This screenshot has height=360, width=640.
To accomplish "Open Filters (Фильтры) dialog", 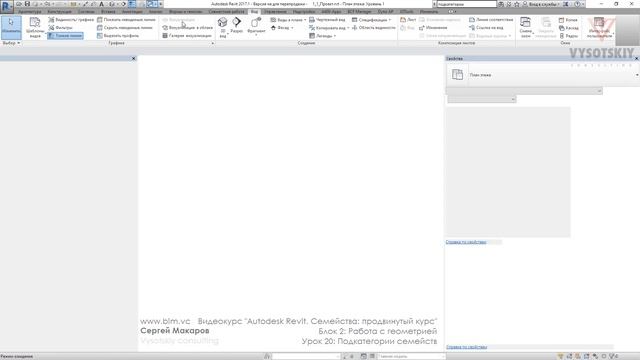I will pyautogui.click(x=60, y=28).
